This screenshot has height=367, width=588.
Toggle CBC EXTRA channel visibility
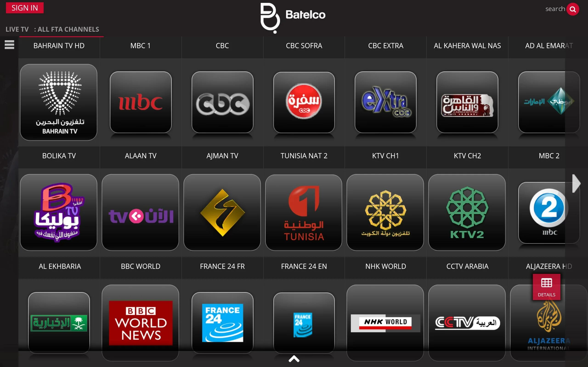coord(385,101)
